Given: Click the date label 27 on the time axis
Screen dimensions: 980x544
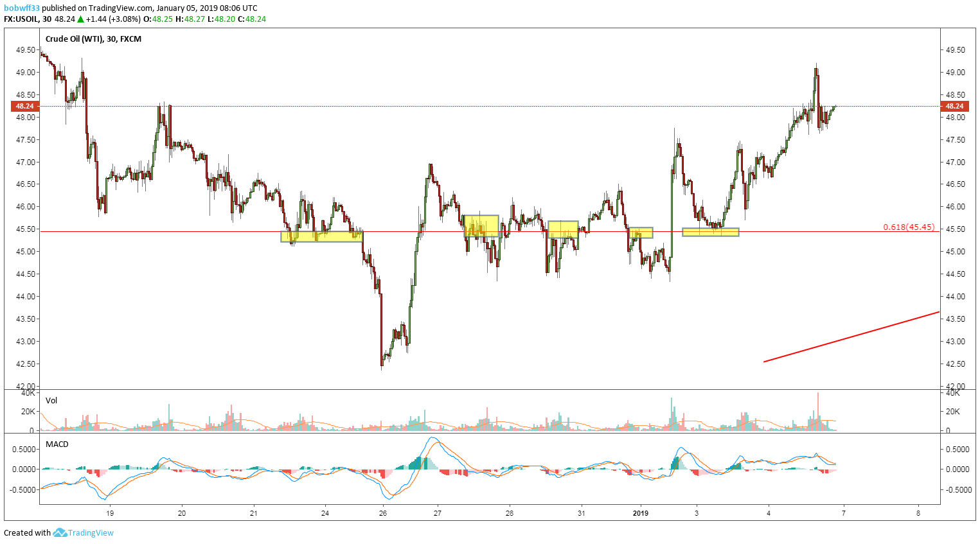Looking at the screenshot, I should [x=438, y=513].
